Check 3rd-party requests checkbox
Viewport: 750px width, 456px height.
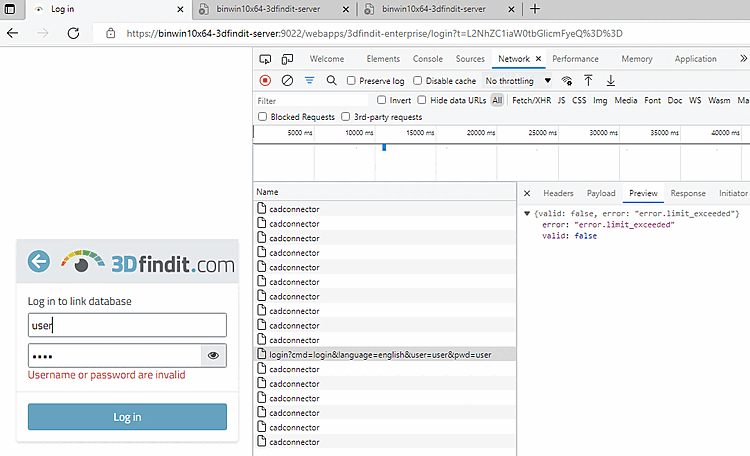(x=345, y=117)
